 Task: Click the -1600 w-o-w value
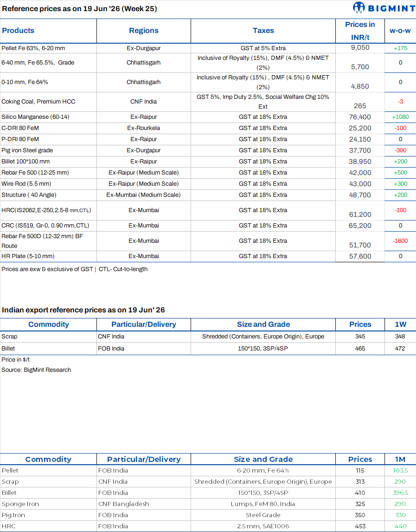[400, 241]
